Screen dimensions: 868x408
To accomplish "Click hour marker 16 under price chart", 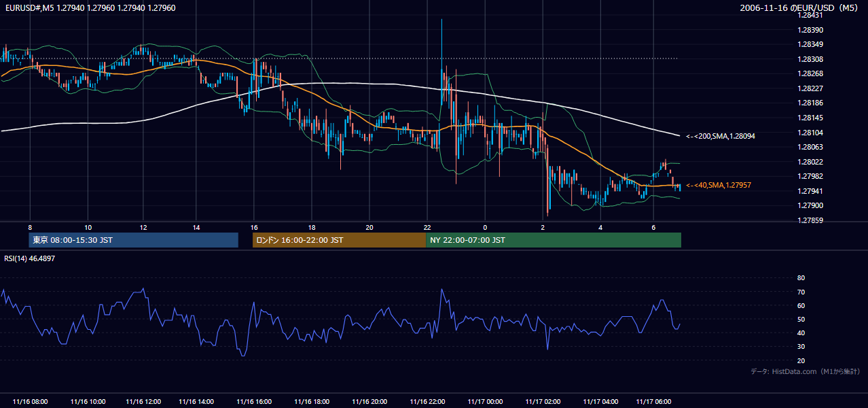I will pyautogui.click(x=254, y=227).
